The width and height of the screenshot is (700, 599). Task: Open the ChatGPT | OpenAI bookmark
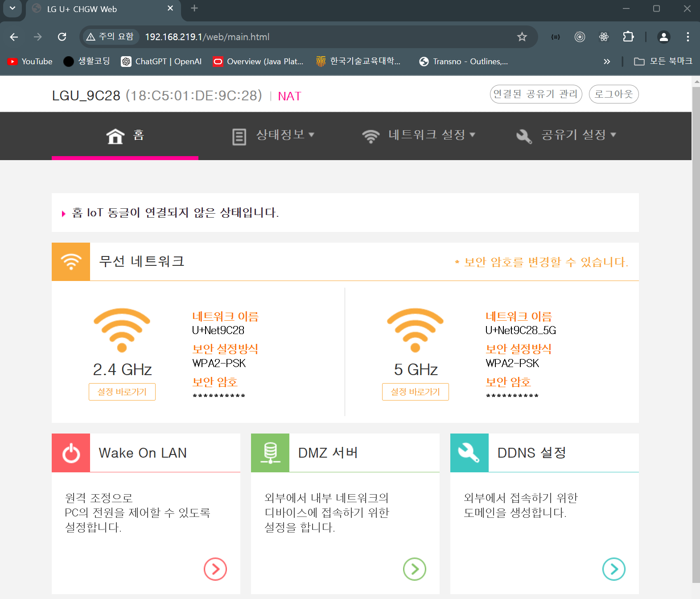161,62
